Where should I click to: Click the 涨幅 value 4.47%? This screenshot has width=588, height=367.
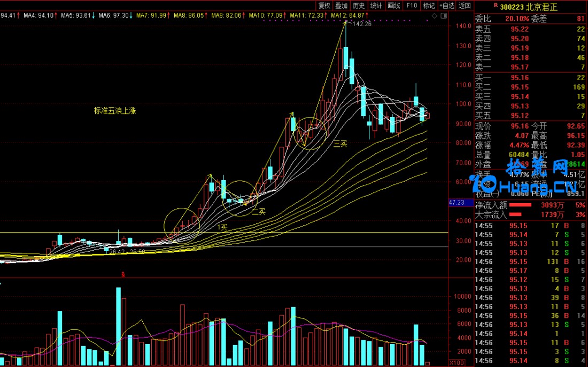click(x=520, y=145)
